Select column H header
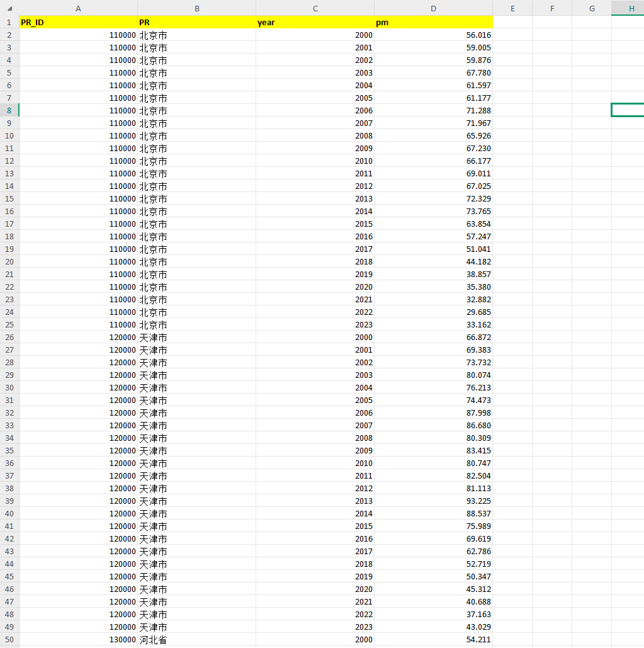This screenshot has height=648, width=644. pyautogui.click(x=628, y=8)
